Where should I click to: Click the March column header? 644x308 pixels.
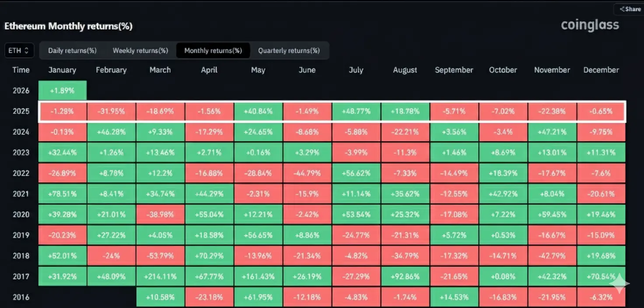[160, 70]
